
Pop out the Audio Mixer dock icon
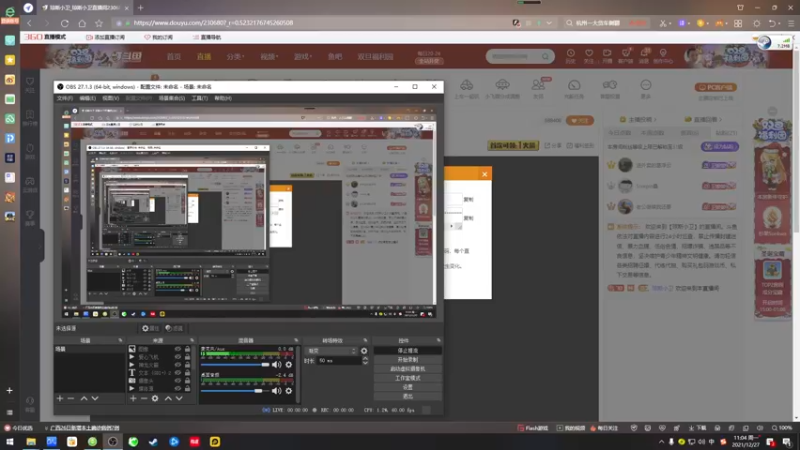pos(296,340)
